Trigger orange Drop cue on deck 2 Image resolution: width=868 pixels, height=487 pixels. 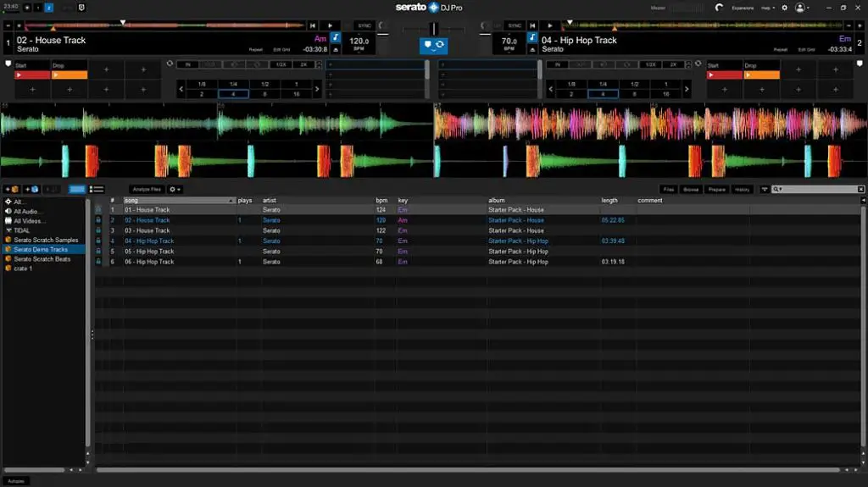761,75
